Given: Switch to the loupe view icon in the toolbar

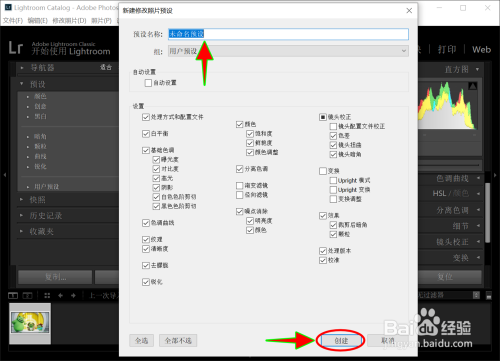Looking at the screenshot, I should point(13,295).
